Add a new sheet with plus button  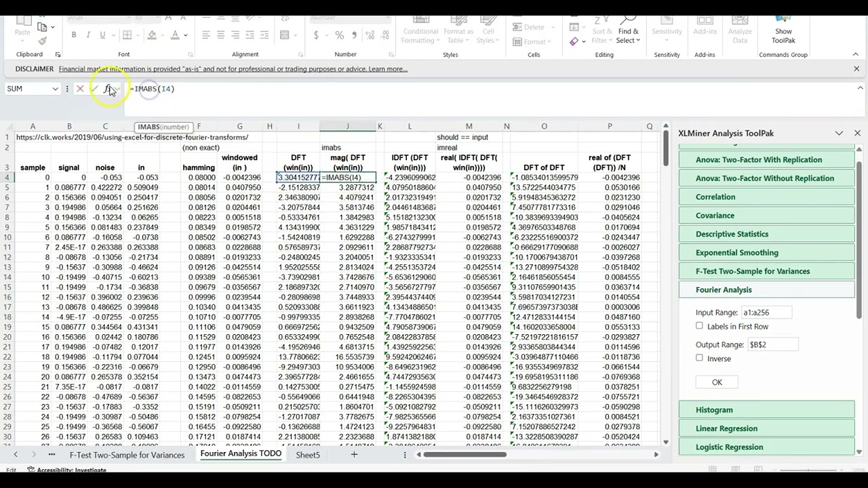pyautogui.click(x=354, y=455)
